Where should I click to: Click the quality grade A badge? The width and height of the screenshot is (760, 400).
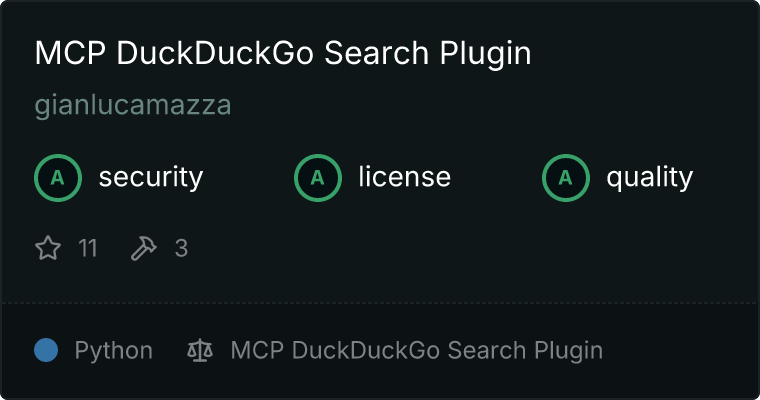coord(566,178)
